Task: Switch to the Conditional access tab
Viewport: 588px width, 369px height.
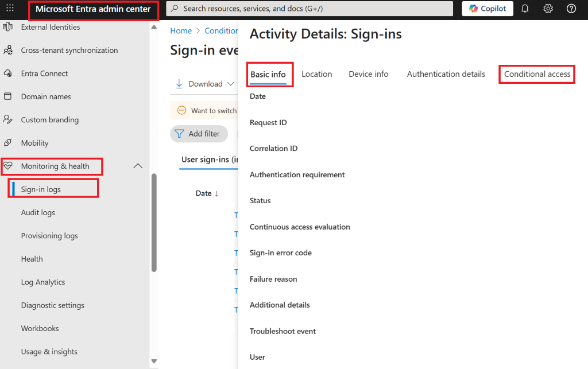Action: pos(536,74)
